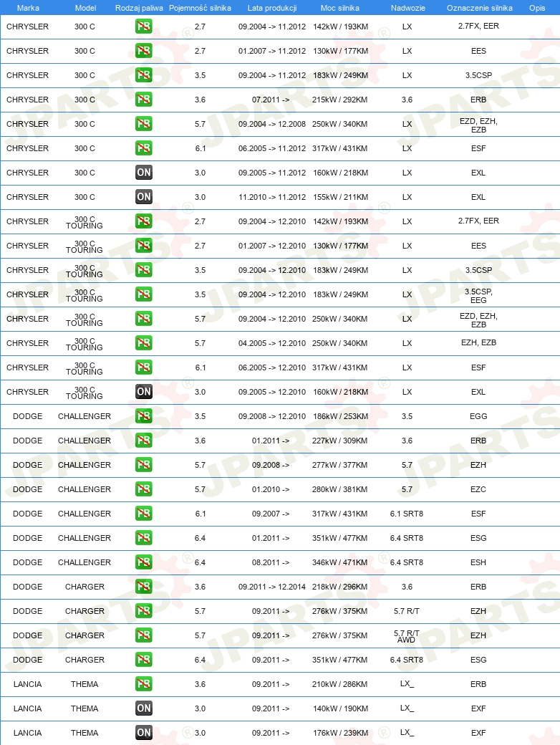Click petrol icon in Challenger EGG row
Screen dimensions: 560x745
143,416
